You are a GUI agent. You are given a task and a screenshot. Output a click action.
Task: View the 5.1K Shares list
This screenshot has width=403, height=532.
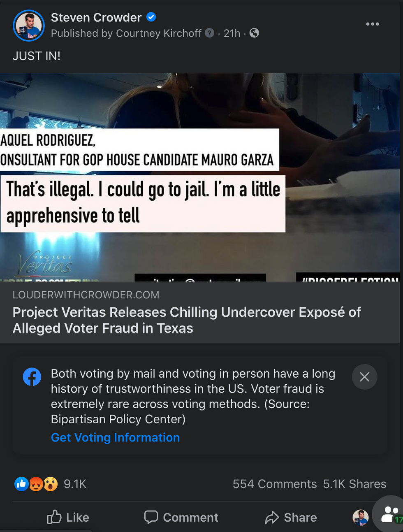pos(354,484)
